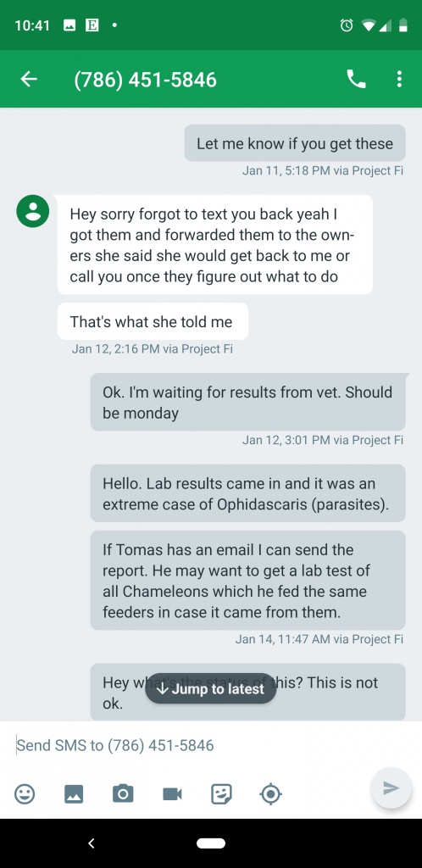Tap the contact avatar icon
This screenshot has width=422, height=868.
33,211
